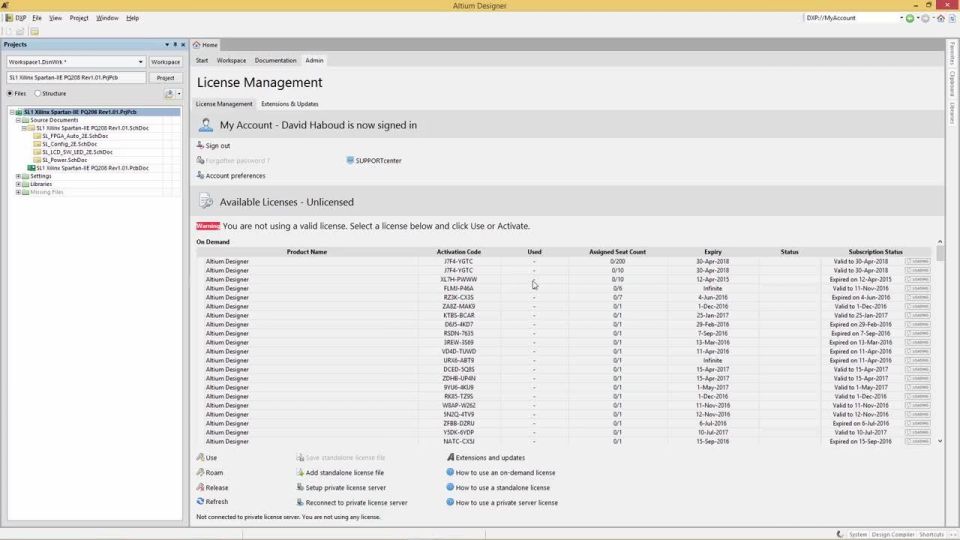Expand the Libraries folder
The width and height of the screenshot is (960, 540).
pos(18,184)
